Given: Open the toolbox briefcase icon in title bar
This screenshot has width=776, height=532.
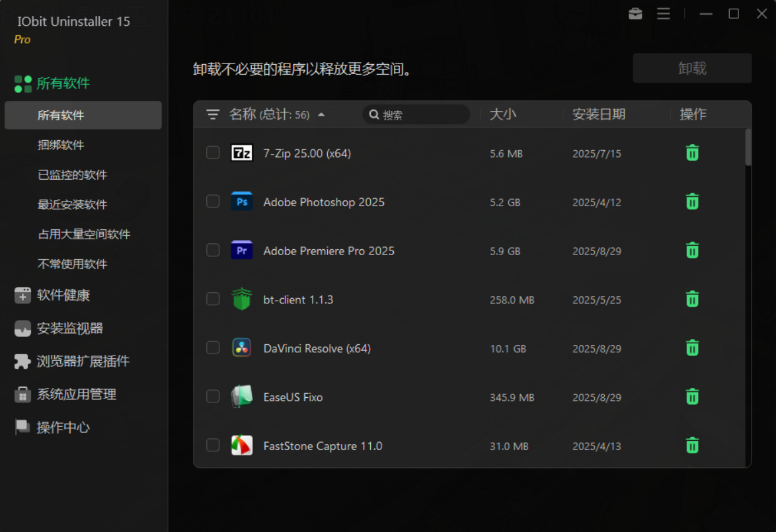Looking at the screenshot, I should (635, 14).
